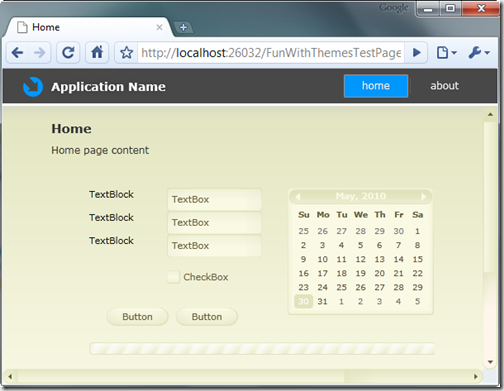Click the first TextBlock label

click(x=111, y=194)
